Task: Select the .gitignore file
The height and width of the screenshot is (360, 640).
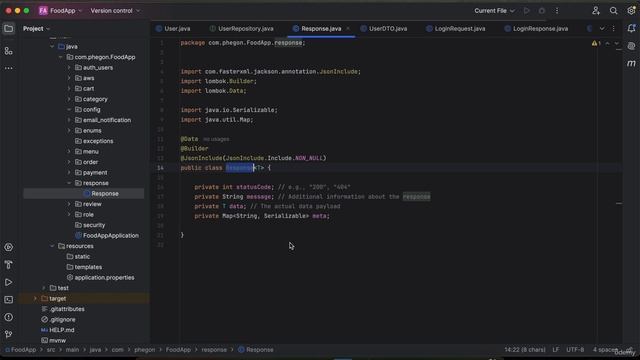Action: click(58, 320)
